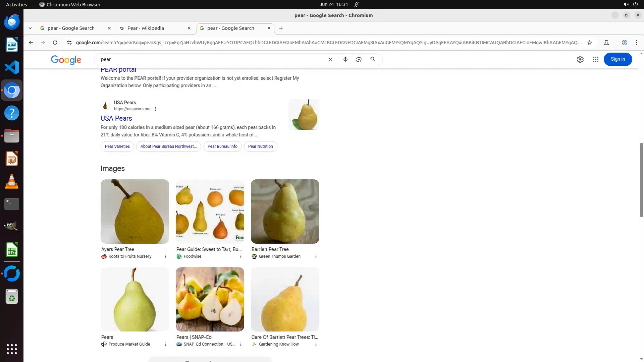
Task: Open the Chromium three-dot menu
Action: [636, 43]
